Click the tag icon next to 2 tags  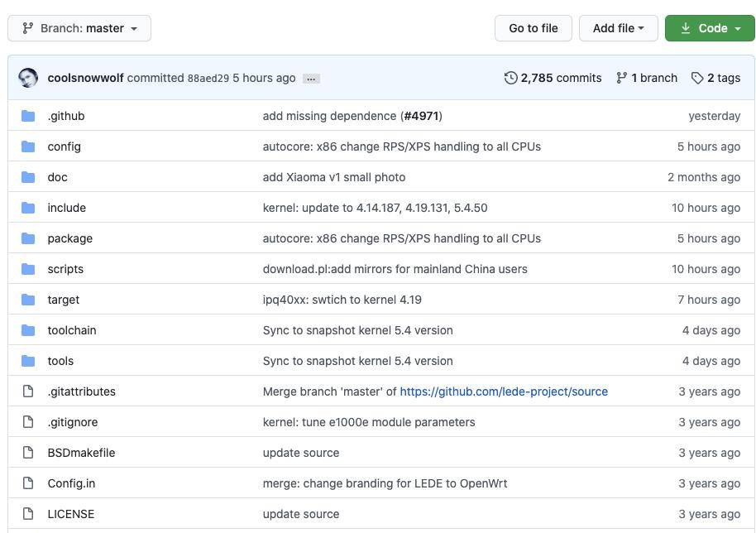(x=697, y=78)
